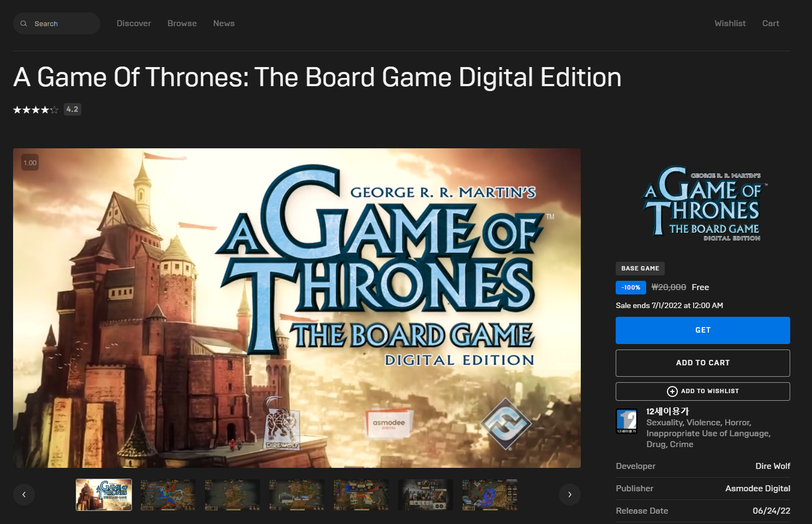812x524 pixels.
Task: Open the Dire Wolf developer link
Action: tap(773, 466)
